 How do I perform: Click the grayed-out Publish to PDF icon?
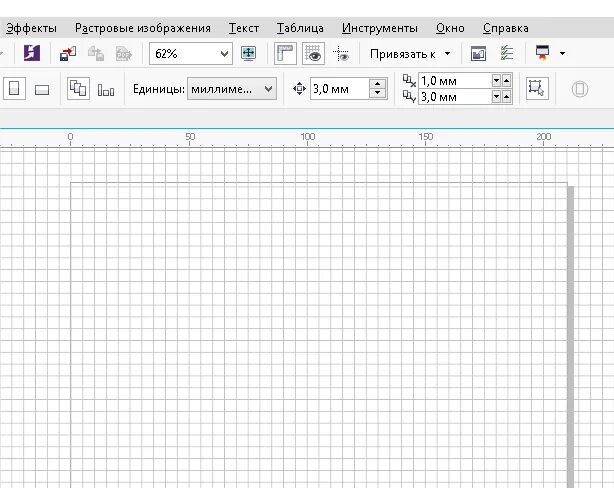pyautogui.click(x=124, y=54)
